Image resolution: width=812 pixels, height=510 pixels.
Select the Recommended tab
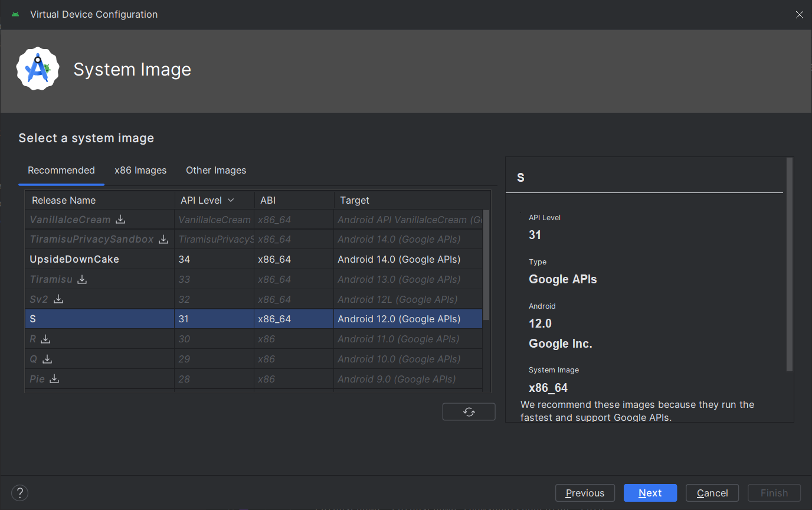(x=61, y=171)
